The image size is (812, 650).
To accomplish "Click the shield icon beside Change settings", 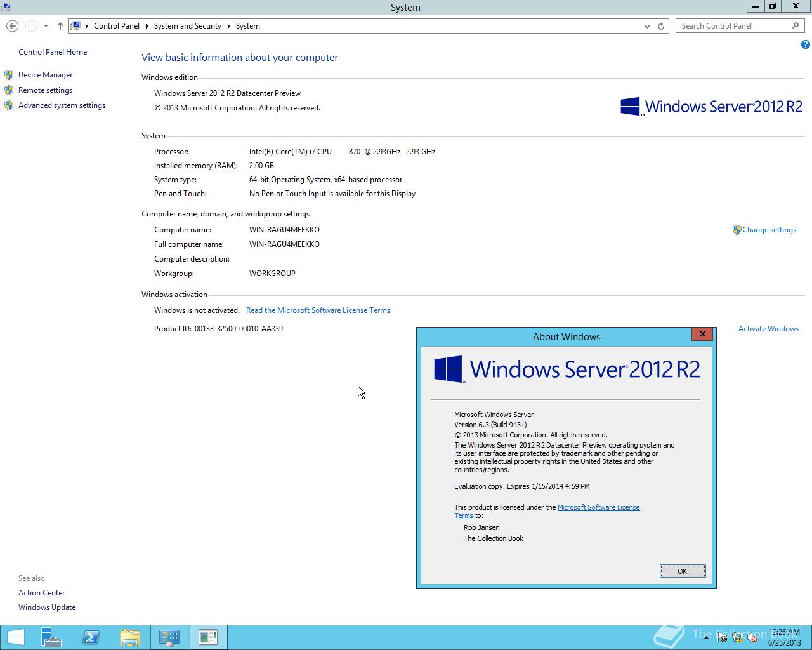I will click(737, 230).
